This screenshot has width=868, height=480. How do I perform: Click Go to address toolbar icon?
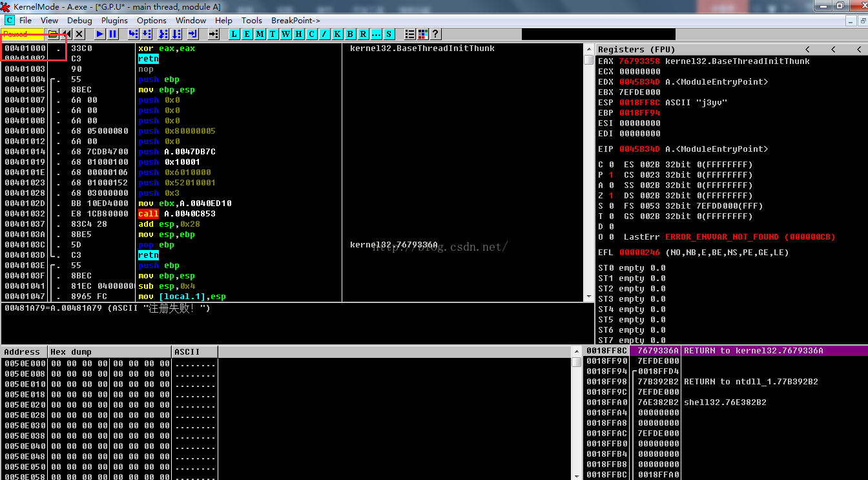click(214, 34)
